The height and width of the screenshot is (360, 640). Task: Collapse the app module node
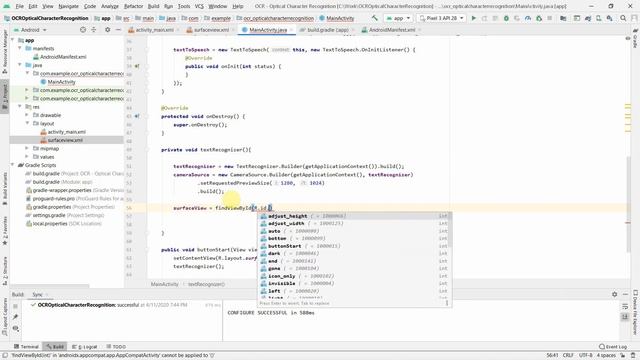[x=13, y=40]
